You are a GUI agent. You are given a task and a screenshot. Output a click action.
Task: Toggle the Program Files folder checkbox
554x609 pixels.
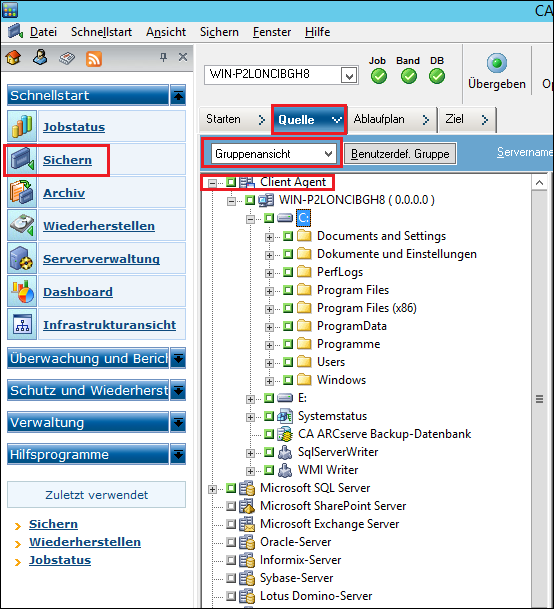click(288, 290)
